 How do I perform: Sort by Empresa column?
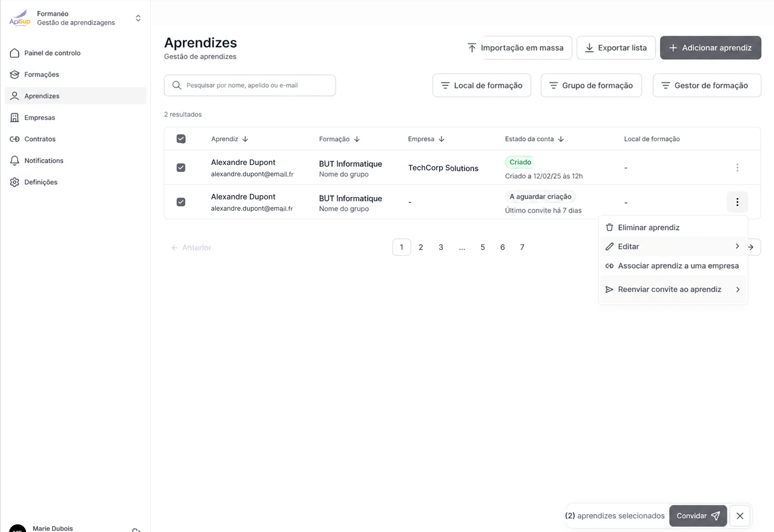pyautogui.click(x=426, y=139)
